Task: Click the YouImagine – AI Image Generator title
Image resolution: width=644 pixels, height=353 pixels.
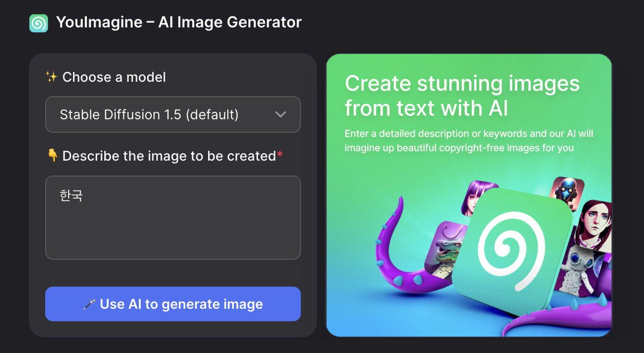Action: click(179, 22)
